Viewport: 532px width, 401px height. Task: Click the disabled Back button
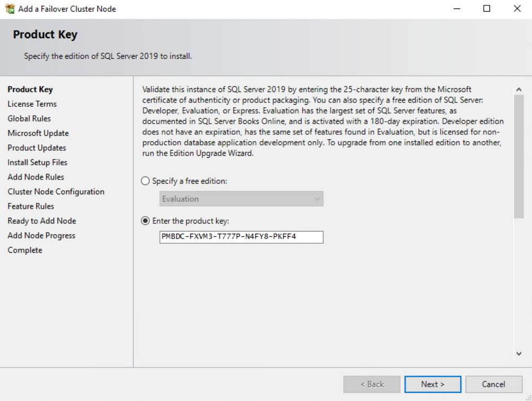[x=372, y=385]
